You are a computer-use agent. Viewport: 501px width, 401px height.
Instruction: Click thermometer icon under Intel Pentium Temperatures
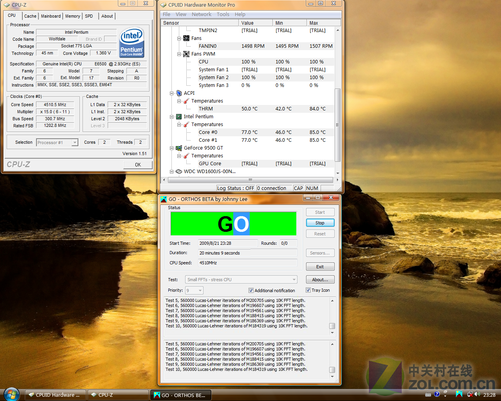186,124
